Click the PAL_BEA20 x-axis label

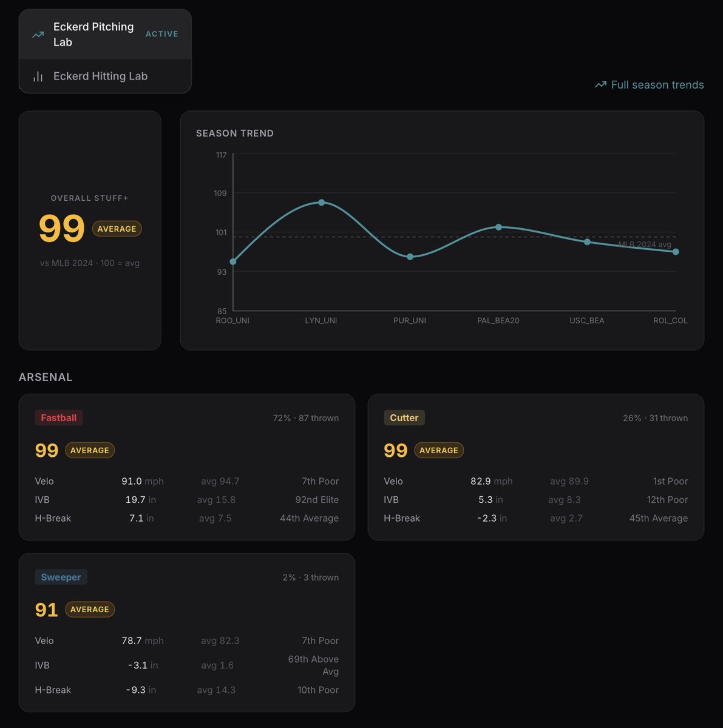[x=498, y=320]
